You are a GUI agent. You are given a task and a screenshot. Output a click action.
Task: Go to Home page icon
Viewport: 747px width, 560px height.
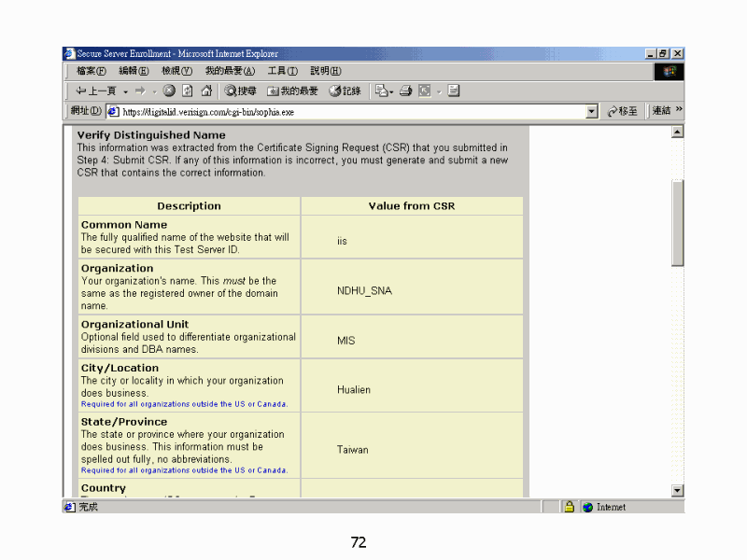pyautogui.click(x=206, y=91)
